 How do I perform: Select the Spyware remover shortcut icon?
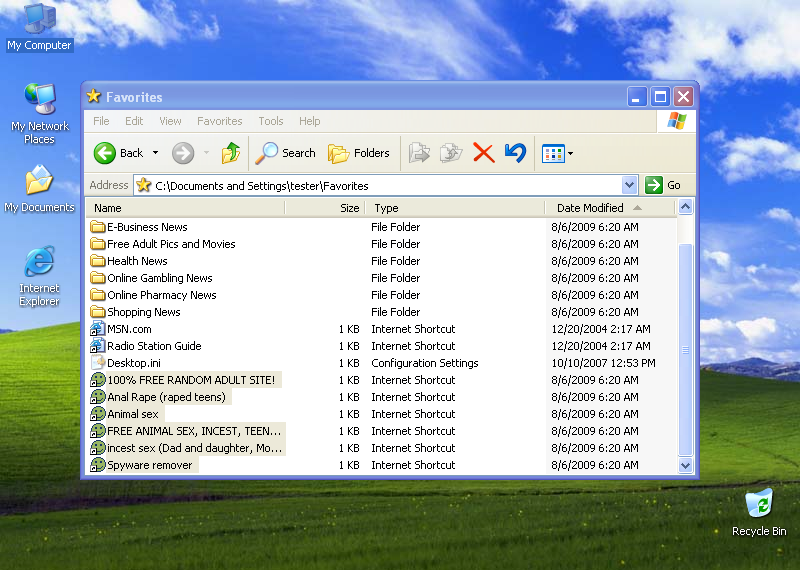(97, 465)
